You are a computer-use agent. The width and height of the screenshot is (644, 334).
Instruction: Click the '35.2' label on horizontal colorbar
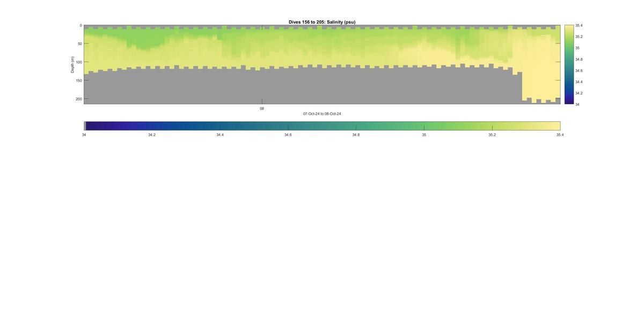(492, 135)
